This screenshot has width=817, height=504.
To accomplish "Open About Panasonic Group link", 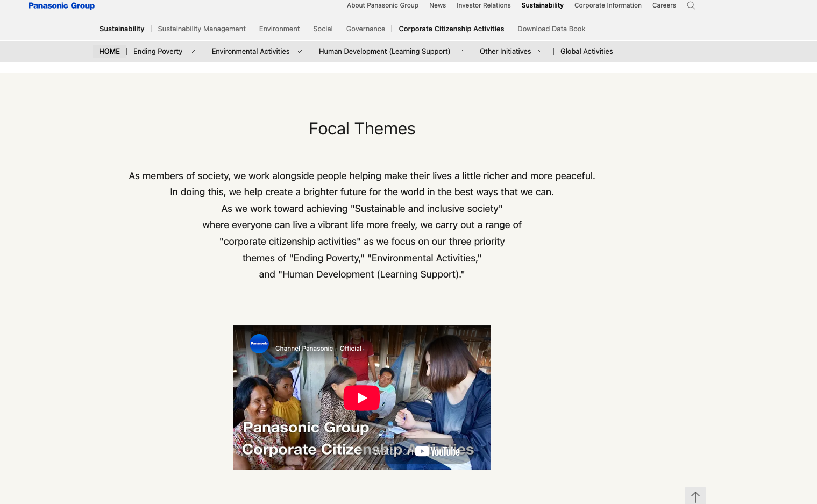I will click(x=382, y=5).
